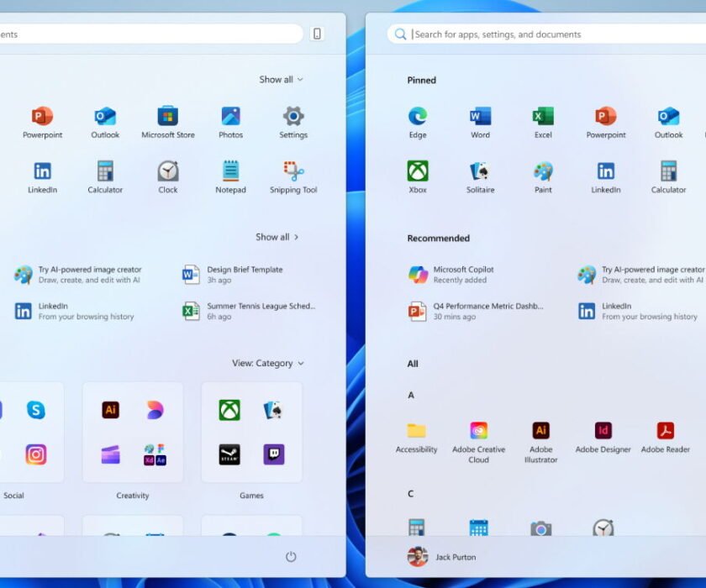The width and height of the screenshot is (706, 588).
Task: Open Try AI-powered image creator in right menu
Action: pyautogui.click(x=641, y=275)
